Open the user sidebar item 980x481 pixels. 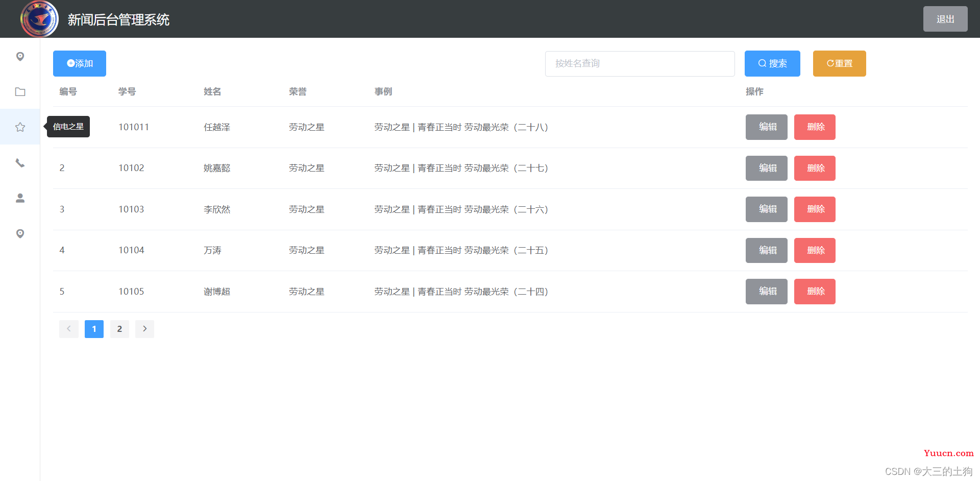tap(20, 198)
